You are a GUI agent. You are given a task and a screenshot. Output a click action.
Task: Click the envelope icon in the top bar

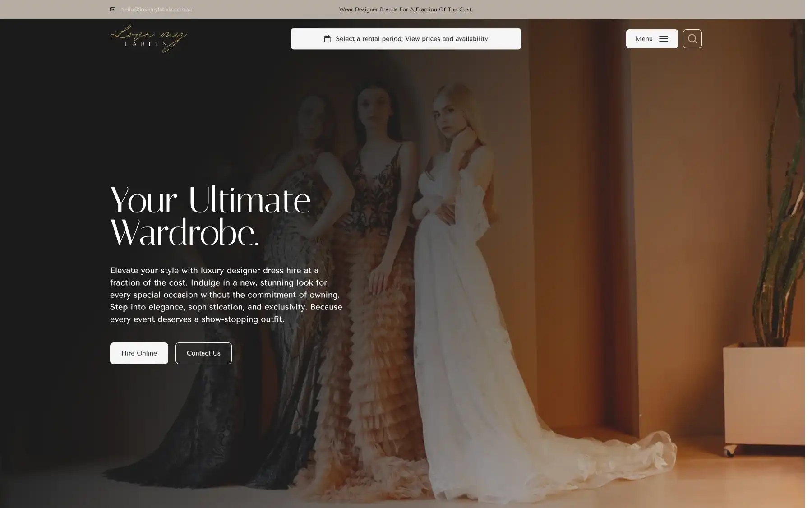coord(113,9)
